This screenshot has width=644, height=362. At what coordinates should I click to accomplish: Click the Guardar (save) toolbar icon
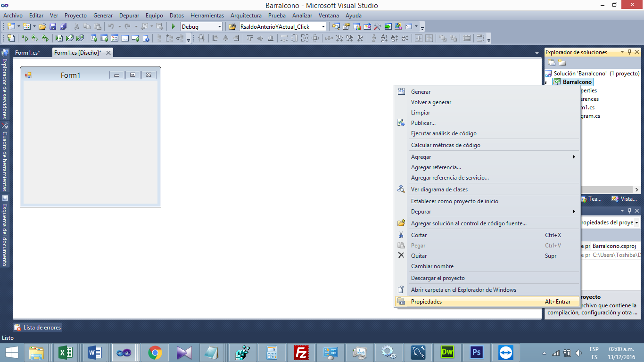click(54, 26)
